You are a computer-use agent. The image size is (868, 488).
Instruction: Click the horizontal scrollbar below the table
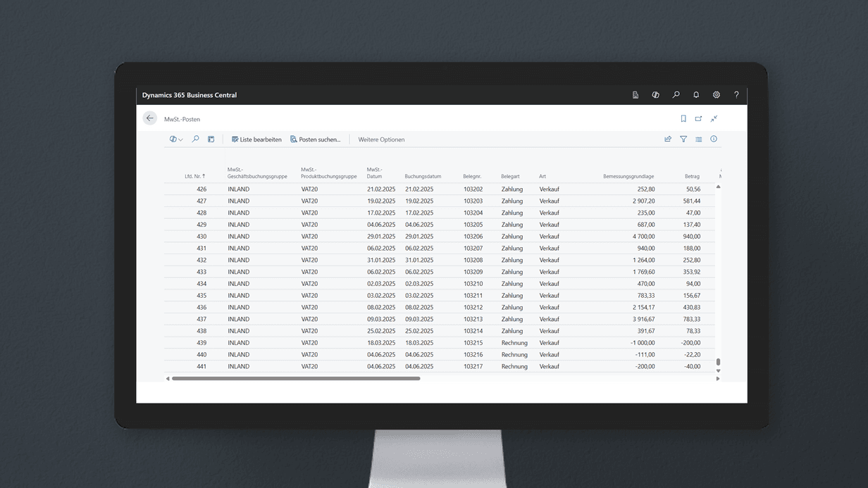[296, 379]
